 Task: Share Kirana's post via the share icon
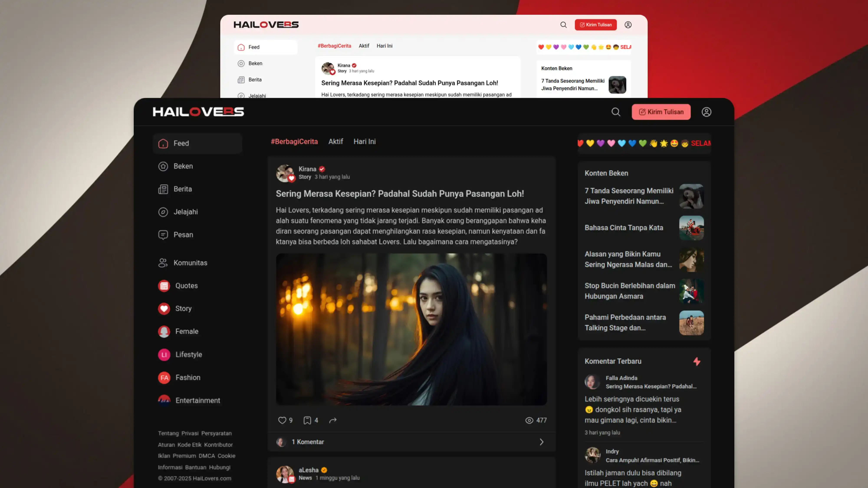[x=333, y=420]
